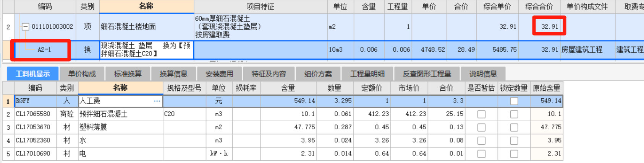Click the 综合单价 column header

(497, 7)
